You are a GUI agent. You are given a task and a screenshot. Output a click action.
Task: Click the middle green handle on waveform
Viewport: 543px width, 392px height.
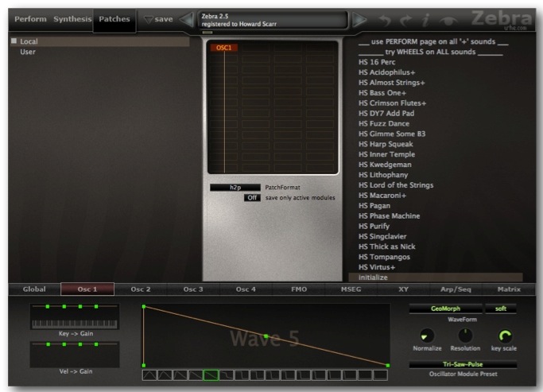(266, 336)
